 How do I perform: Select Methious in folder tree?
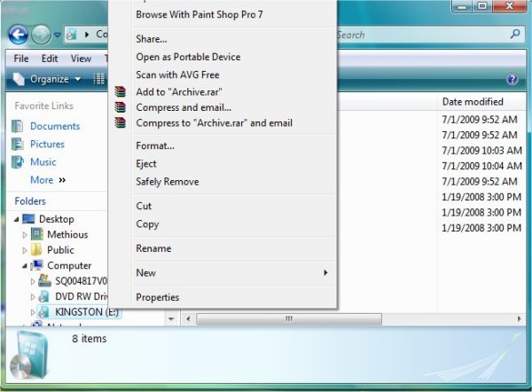(x=67, y=234)
